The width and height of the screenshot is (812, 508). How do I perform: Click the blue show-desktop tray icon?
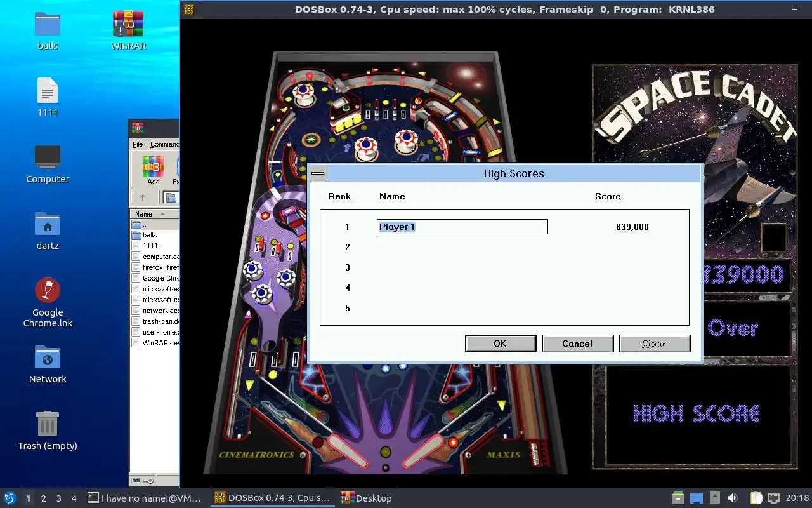(x=697, y=498)
